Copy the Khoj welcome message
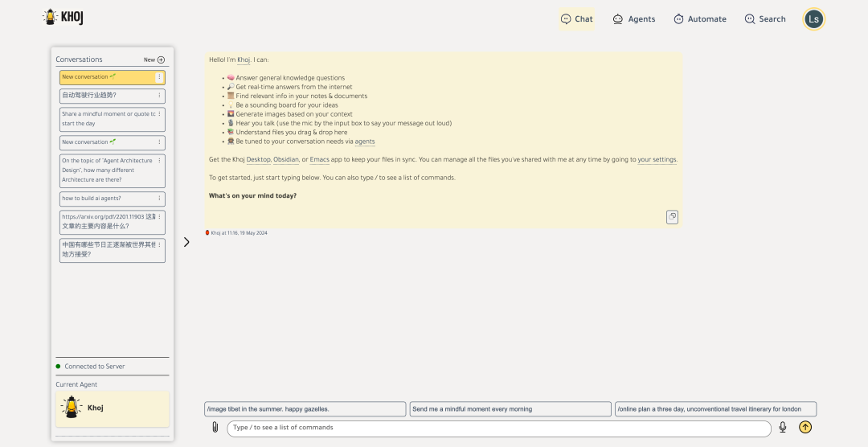868x447 pixels. point(672,217)
